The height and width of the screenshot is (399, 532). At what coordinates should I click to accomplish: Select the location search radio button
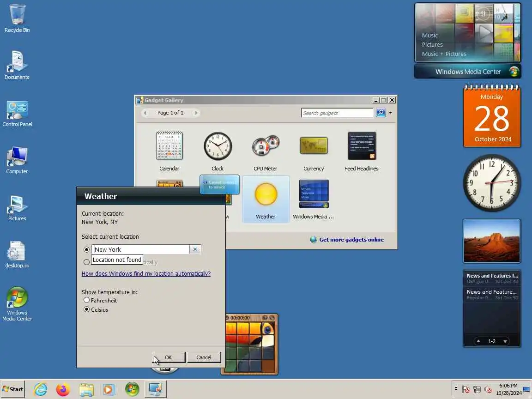(86, 249)
